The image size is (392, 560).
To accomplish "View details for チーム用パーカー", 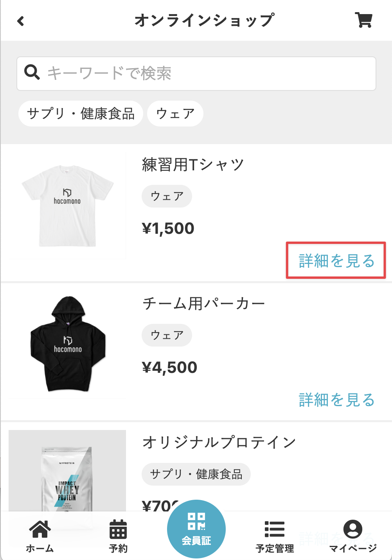I will tap(336, 400).
